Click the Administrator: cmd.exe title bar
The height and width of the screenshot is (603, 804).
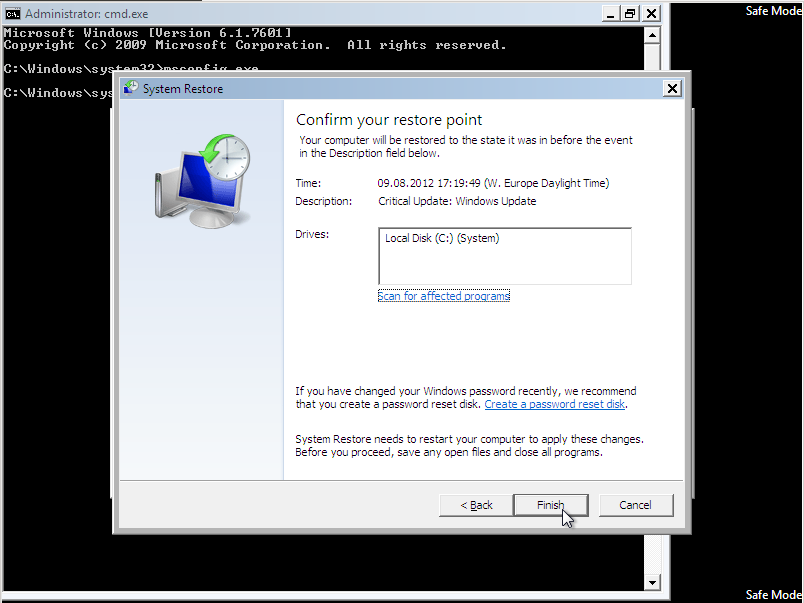pyautogui.click(x=300, y=14)
